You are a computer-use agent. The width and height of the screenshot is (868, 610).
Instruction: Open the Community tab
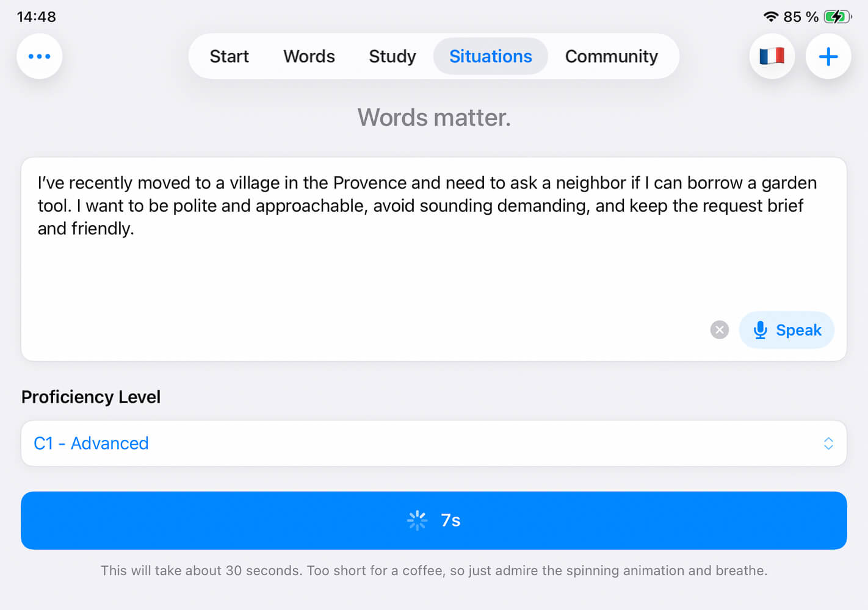click(x=611, y=56)
